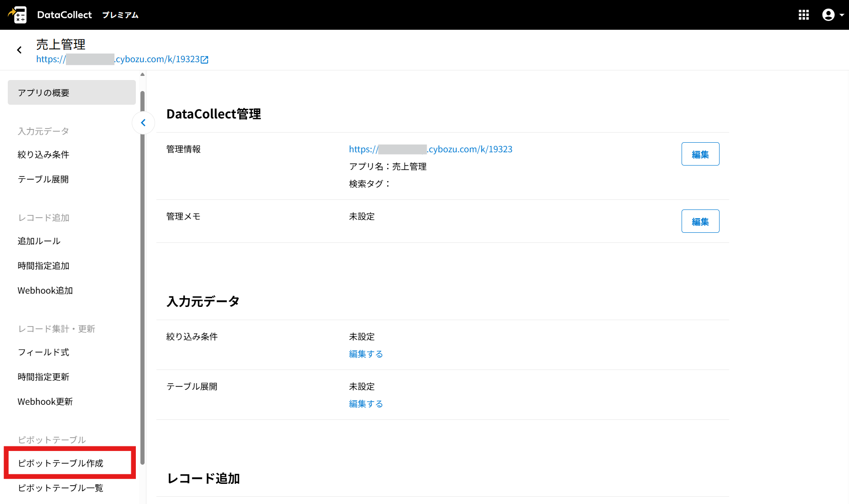This screenshot has height=504, width=849.
Task: Collapse the sidebar with the chevron button
Action: (143, 123)
